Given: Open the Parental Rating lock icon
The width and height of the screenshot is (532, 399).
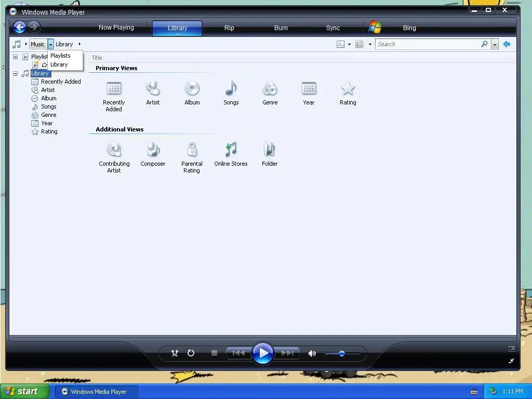Looking at the screenshot, I should [192, 150].
